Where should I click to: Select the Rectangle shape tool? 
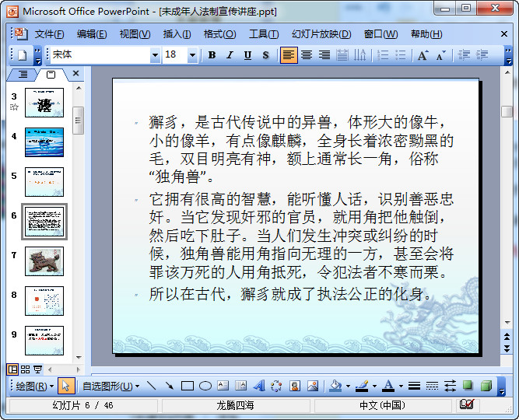pyautogui.click(x=188, y=386)
